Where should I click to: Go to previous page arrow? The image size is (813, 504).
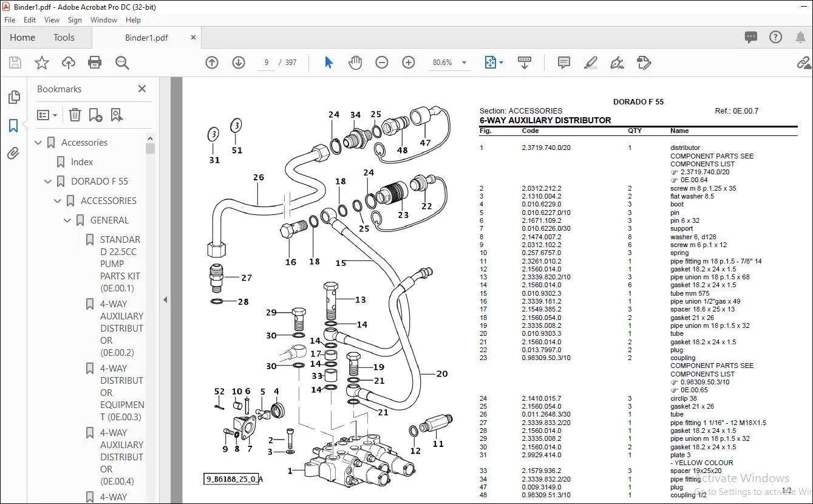tap(212, 63)
